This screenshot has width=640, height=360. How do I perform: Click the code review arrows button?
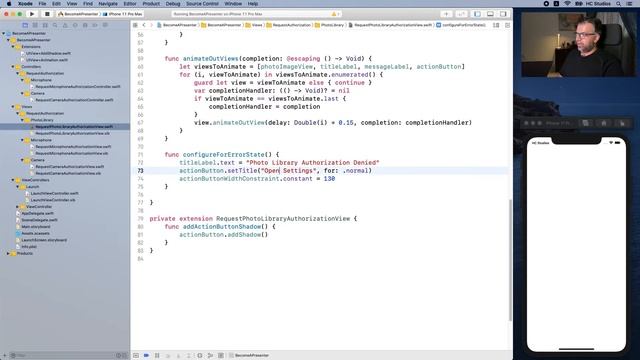(x=461, y=14)
